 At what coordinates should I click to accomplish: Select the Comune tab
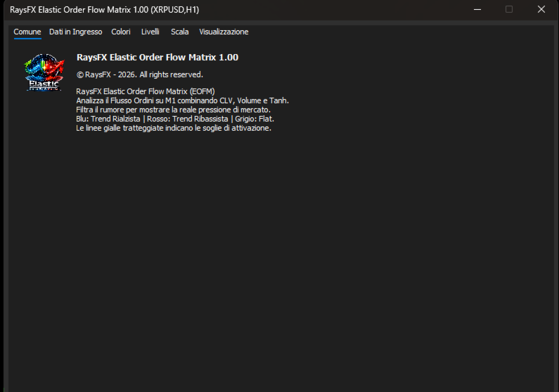pos(27,32)
